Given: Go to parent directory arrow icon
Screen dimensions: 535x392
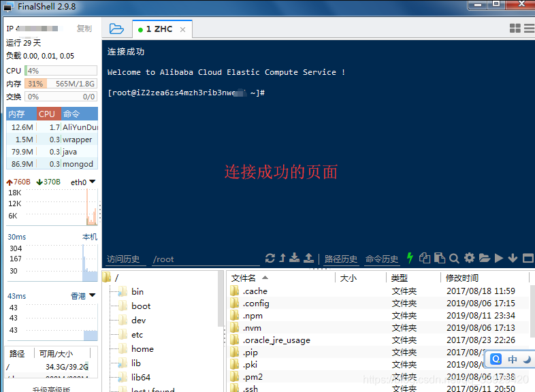Looking at the screenshot, I should (x=282, y=258).
